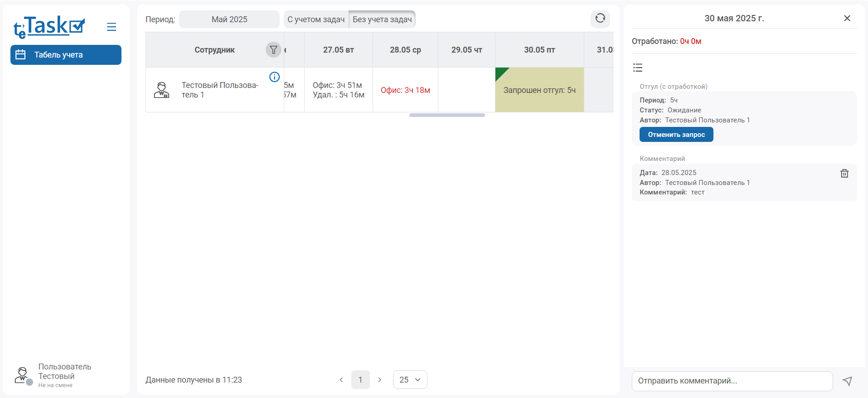
Task: Select 'Без учета задач' option
Action: click(382, 19)
